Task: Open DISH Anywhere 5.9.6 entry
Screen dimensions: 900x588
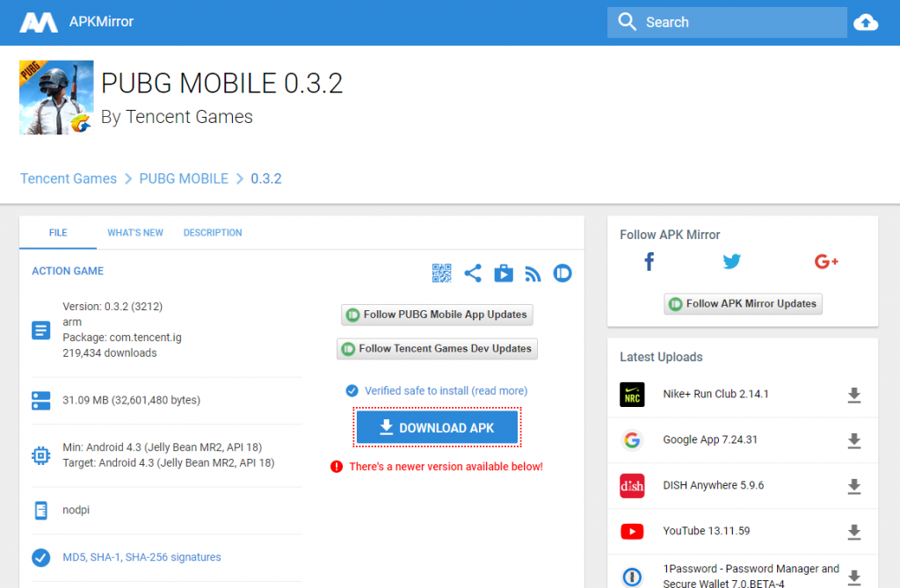Action: (x=714, y=485)
